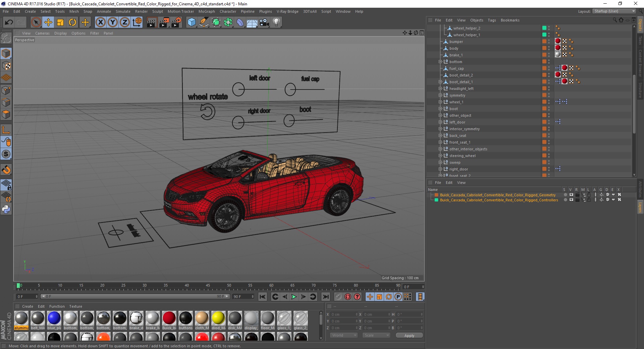Select the red Buick_b material sphere
The width and height of the screenshot is (644, 349).
(169, 318)
